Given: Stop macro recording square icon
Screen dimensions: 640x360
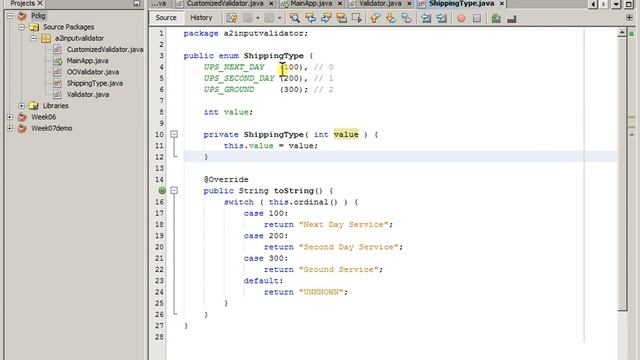Looking at the screenshot, I should [477, 18].
